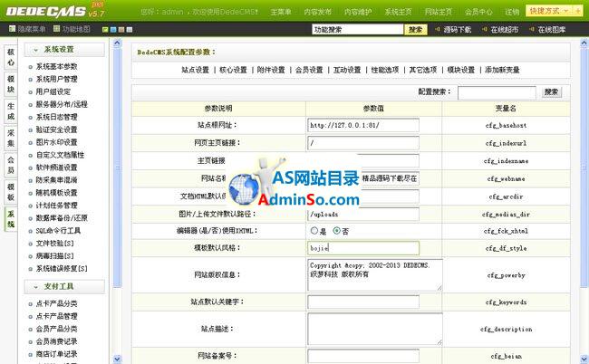Click bullet icon before 在线超市

tap(485, 29)
